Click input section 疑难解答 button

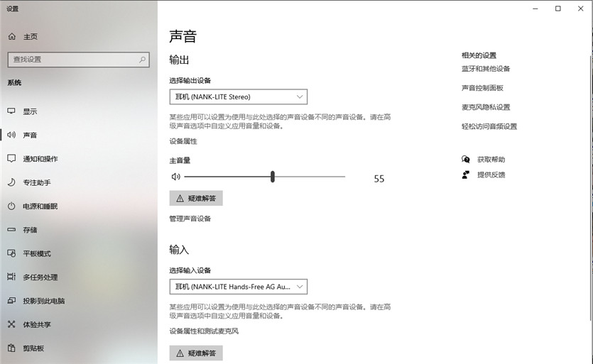[196, 353]
